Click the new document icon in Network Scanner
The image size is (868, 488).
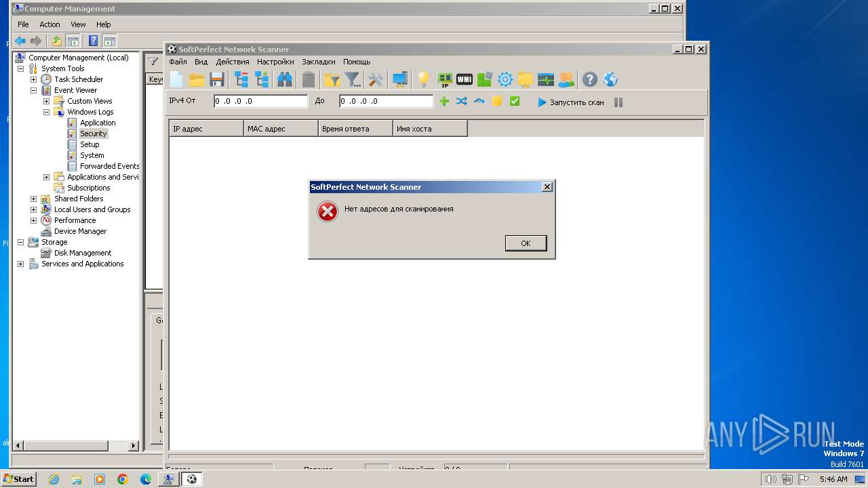[x=176, y=79]
